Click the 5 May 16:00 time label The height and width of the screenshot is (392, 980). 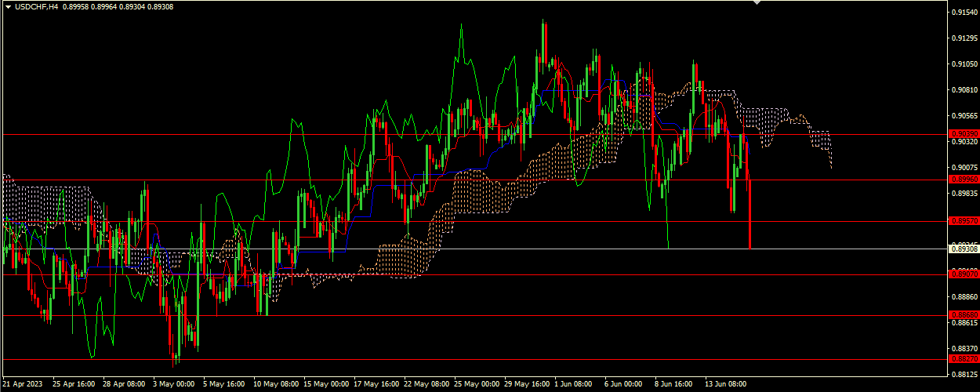[223, 385]
